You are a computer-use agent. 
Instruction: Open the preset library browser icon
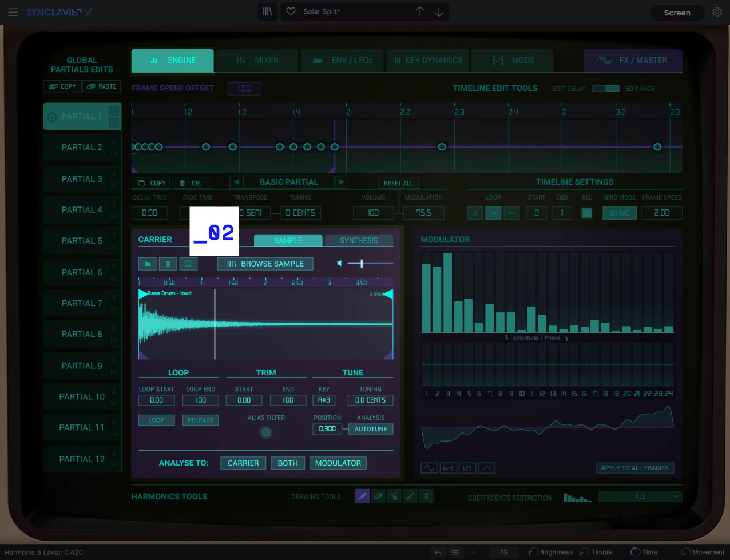(x=267, y=12)
